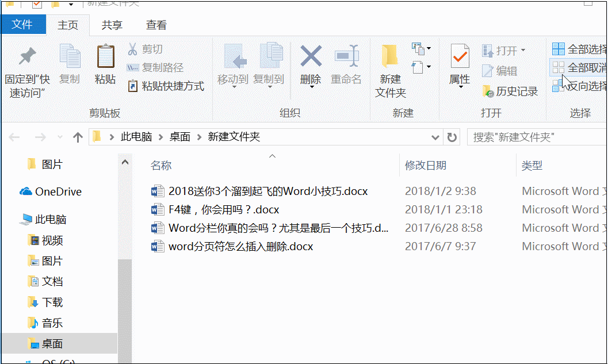Click 桌面 in the address breadcrumb
Viewport: 608px width, 364px height.
pos(180,137)
